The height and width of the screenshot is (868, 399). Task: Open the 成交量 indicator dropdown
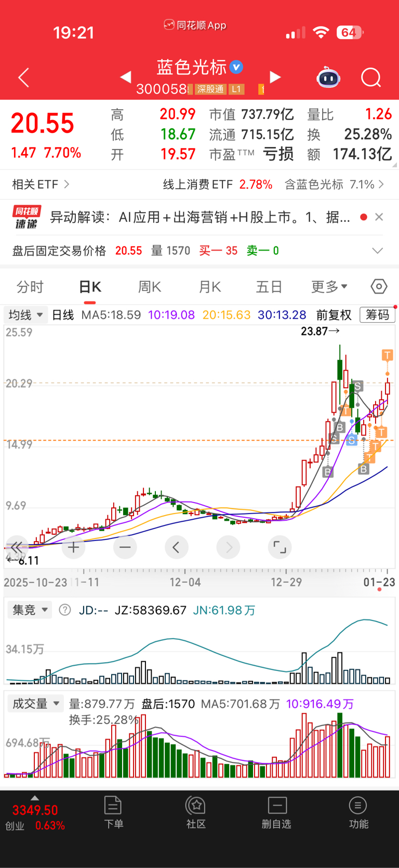coord(36,704)
